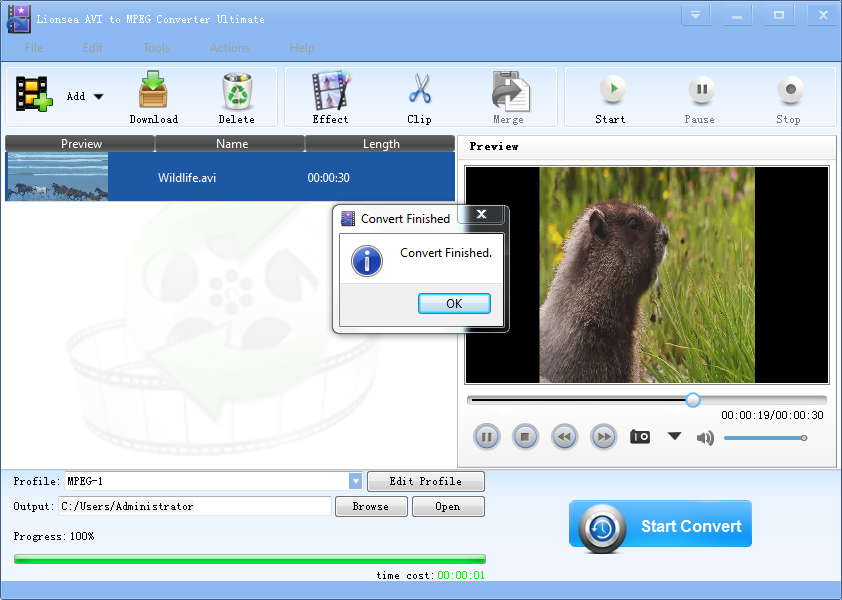Expand the snapshot options triangle
The height and width of the screenshot is (600, 842).
click(674, 436)
